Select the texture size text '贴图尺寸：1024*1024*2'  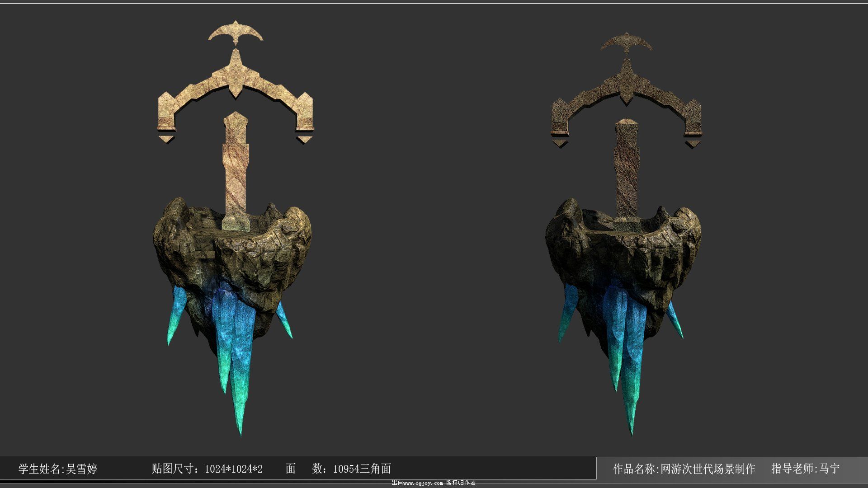coord(207,469)
